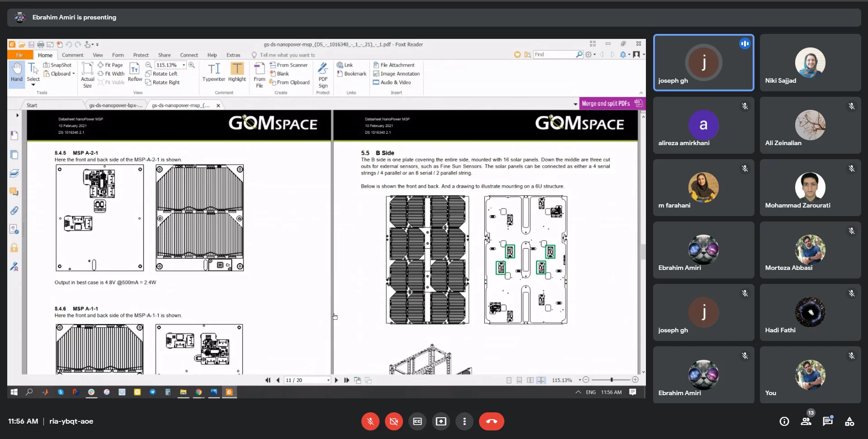Open the Attachments paperclip side panel
Screen dimensions: 868x439
coord(14,211)
